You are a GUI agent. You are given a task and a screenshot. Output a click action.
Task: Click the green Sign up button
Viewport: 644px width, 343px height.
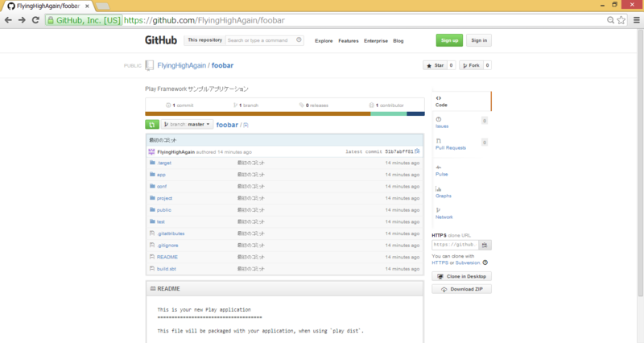click(449, 40)
